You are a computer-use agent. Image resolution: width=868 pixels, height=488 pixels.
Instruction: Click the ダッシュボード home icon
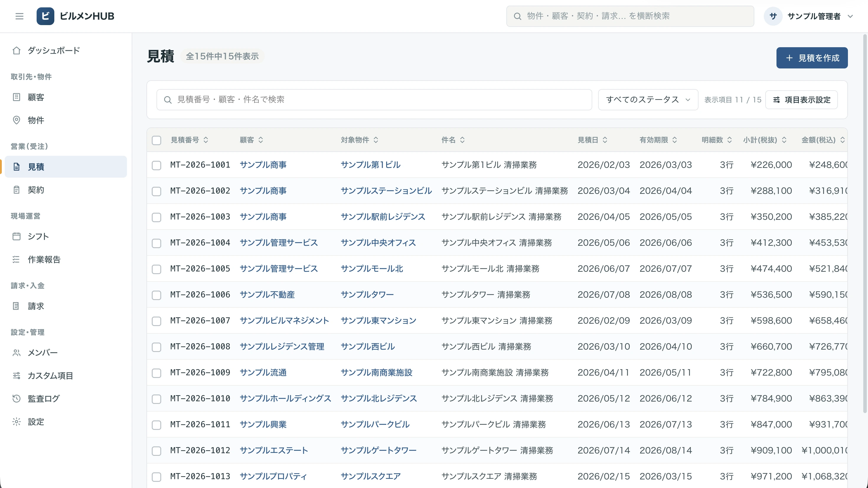[17, 50]
